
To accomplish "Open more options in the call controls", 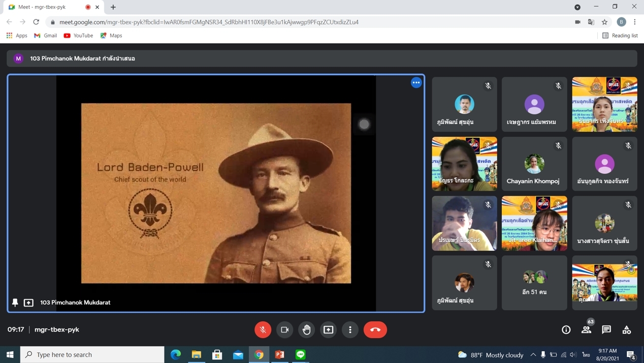I will pos(350,329).
